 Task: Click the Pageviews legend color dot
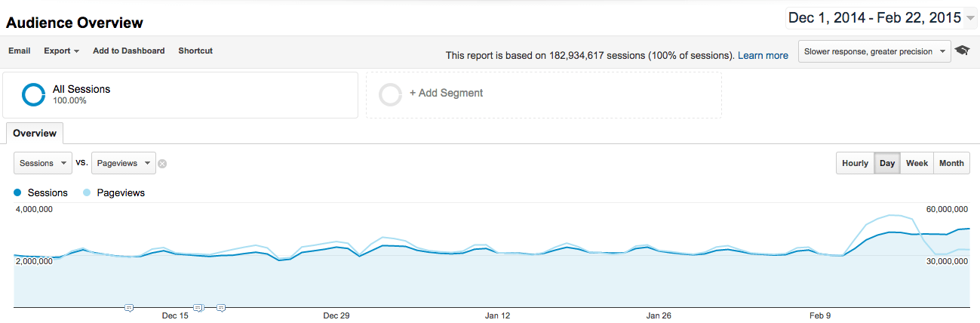click(x=88, y=192)
